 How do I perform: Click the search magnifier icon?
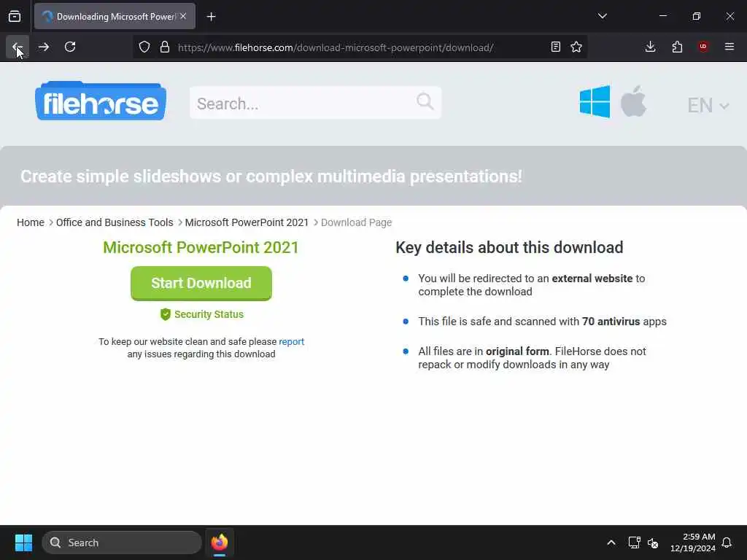pyautogui.click(x=425, y=101)
